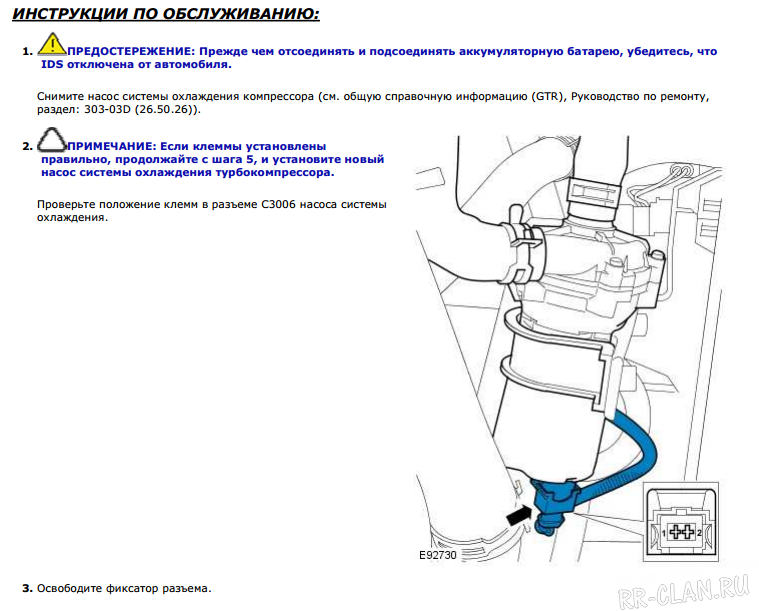Image resolution: width=759 pixels, height=611 pixels.
Task: Click the step number 1 marker
Action: pyautogui.click(x=27, y=50)
